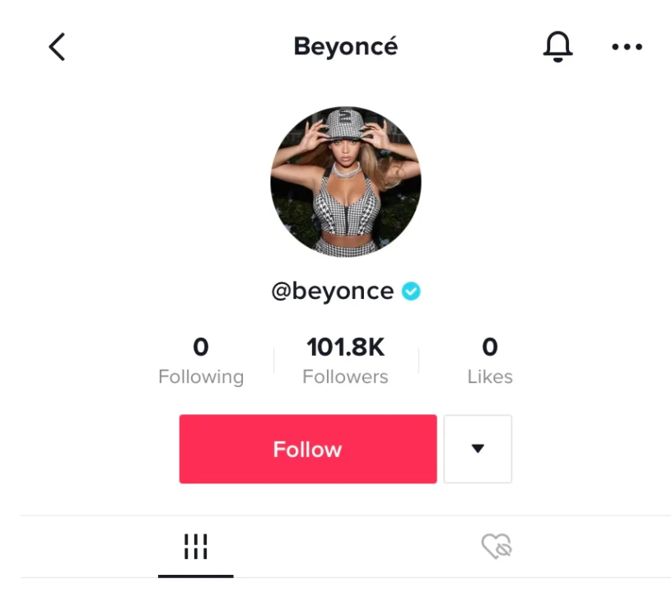Viewport: 672px width, 616px height.
Task: Enable post notifications with the bell
Action: 558,47
